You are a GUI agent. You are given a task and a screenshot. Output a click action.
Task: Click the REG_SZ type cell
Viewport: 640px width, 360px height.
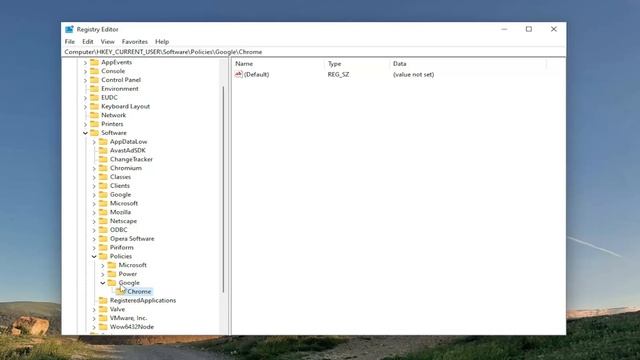[x=338, y=75]
